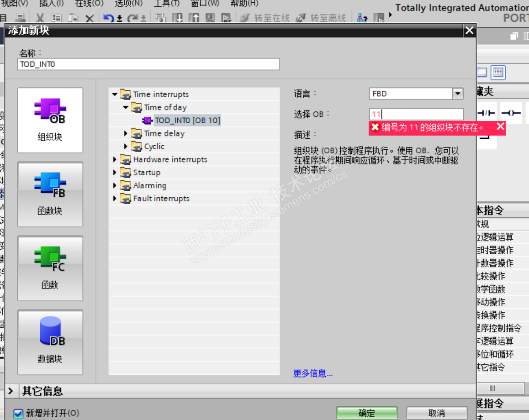Click the Time delay folder label
This screenshot has width=529, height=420.
(x=164, y=133)
